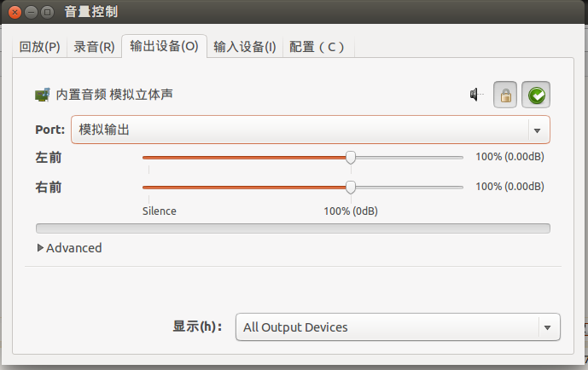Switch to the 录音(R) tab
Image resolution: width=588 pixels, height=370 pixels.
94,47
